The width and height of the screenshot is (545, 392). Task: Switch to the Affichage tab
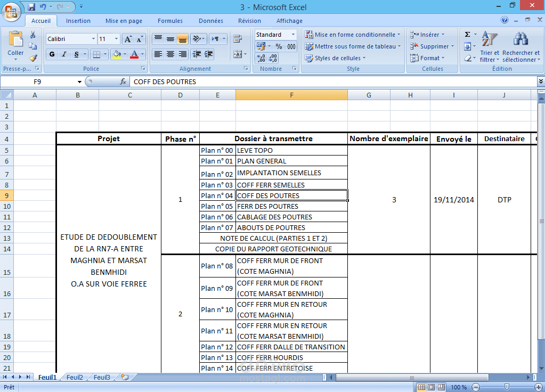click(289, 21)
